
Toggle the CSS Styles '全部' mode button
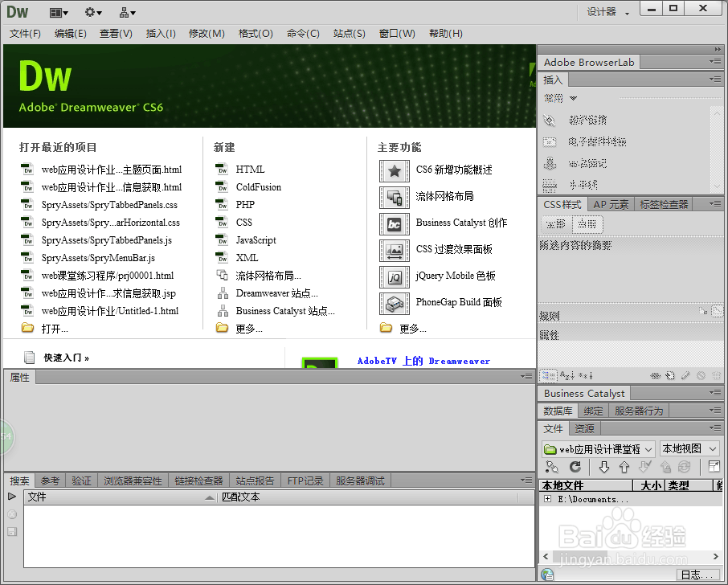(556, 224)
